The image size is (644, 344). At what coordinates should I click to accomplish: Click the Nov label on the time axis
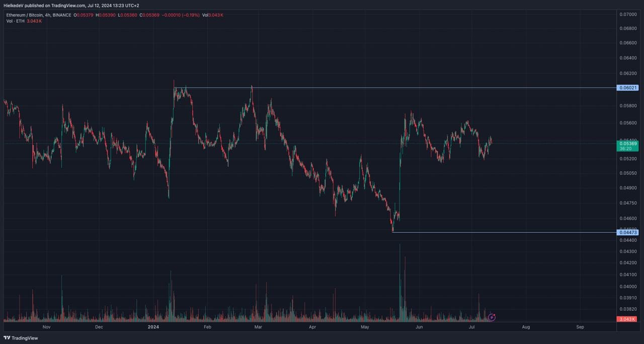(46, 327)
